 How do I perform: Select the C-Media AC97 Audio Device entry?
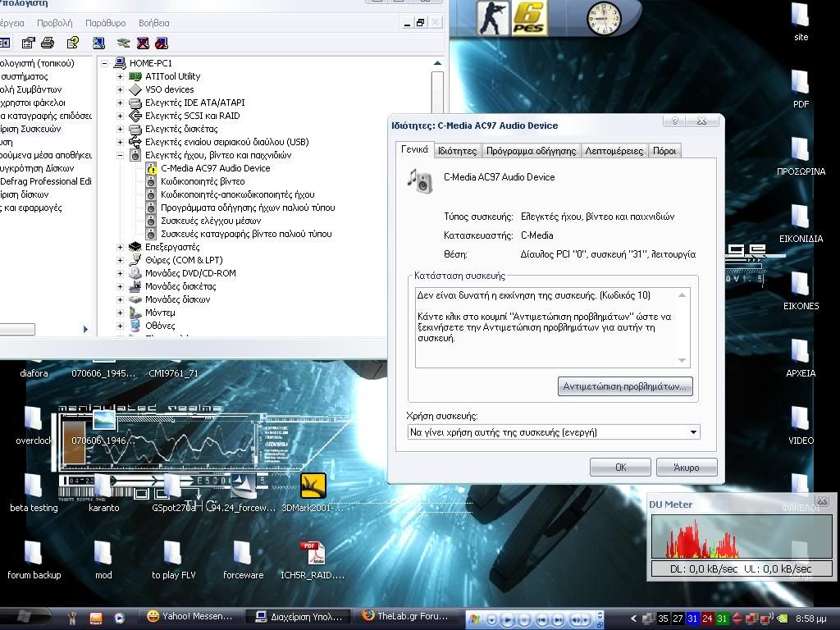tap(215, 168)
